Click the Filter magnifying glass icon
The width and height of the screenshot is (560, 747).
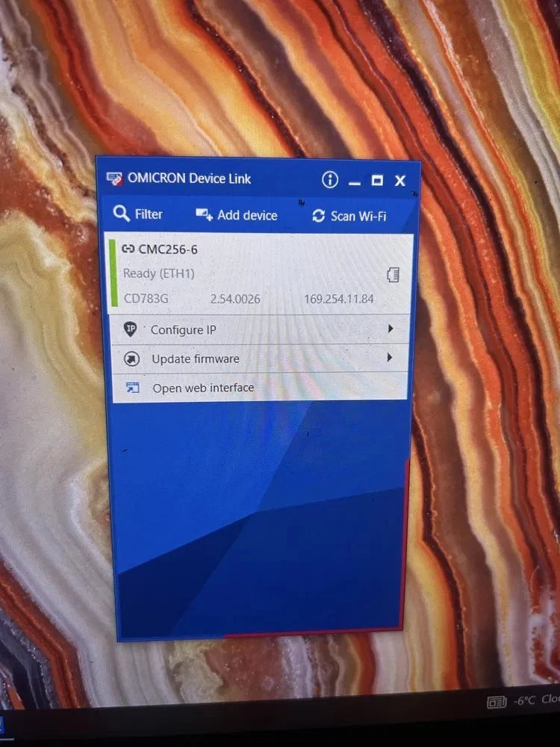(122, 214)
